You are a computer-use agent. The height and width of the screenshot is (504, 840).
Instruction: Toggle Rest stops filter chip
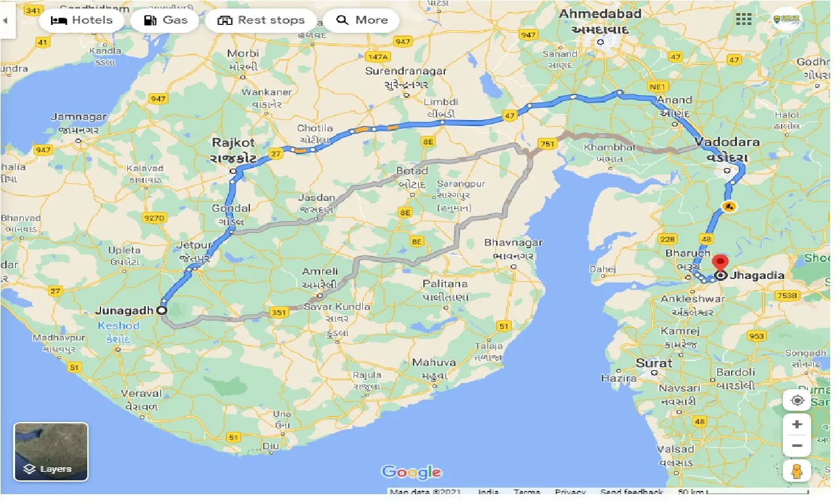tap(261, 20)
